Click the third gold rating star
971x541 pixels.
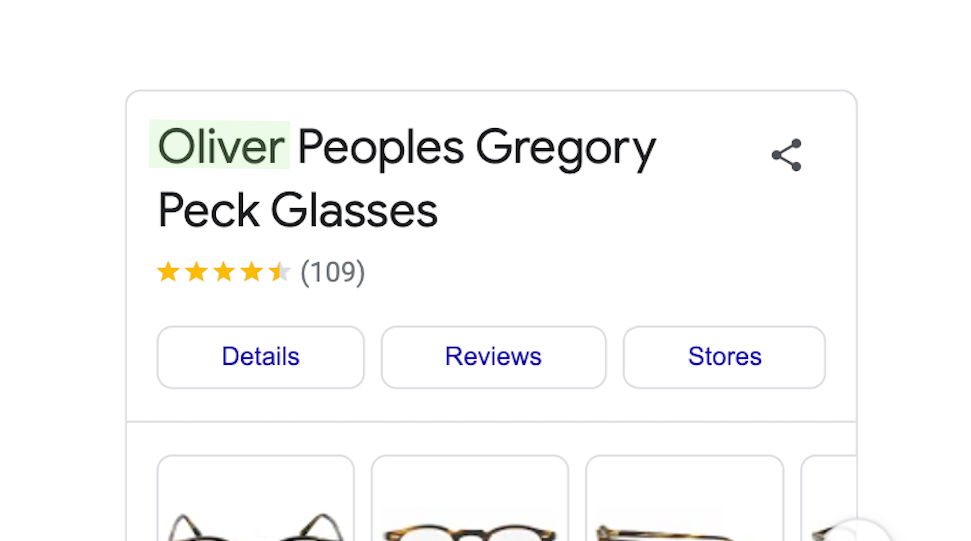224,272
